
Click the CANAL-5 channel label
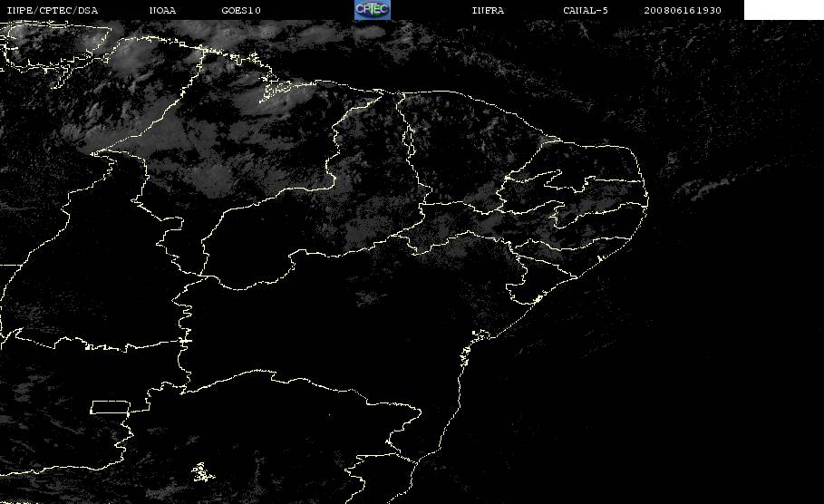pyautogui.click(x=586, y=11)
